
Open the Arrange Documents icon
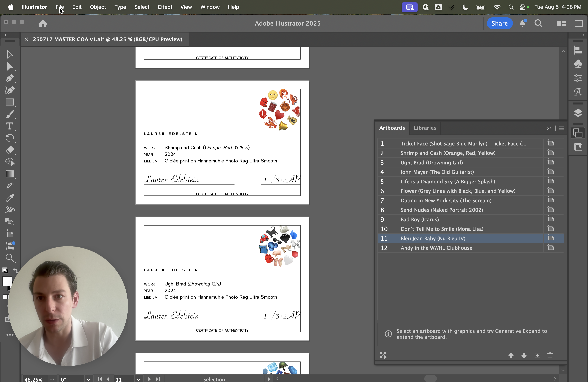coord(561,23)
